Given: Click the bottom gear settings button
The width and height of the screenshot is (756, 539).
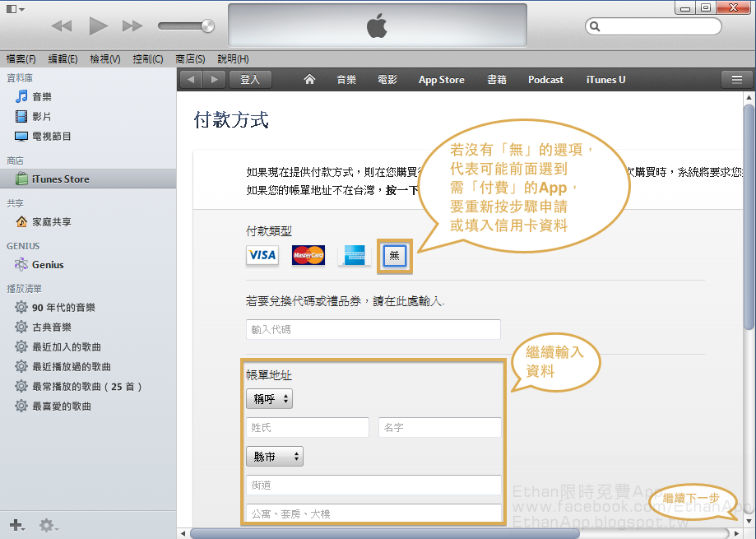Looking at the screenshot, I should tap(49, 525).
